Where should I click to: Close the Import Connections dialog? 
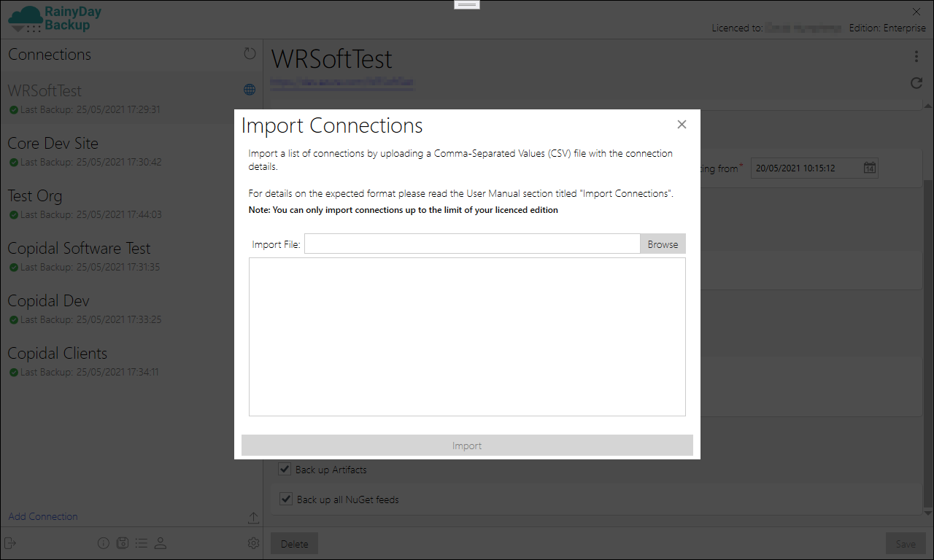682,125
